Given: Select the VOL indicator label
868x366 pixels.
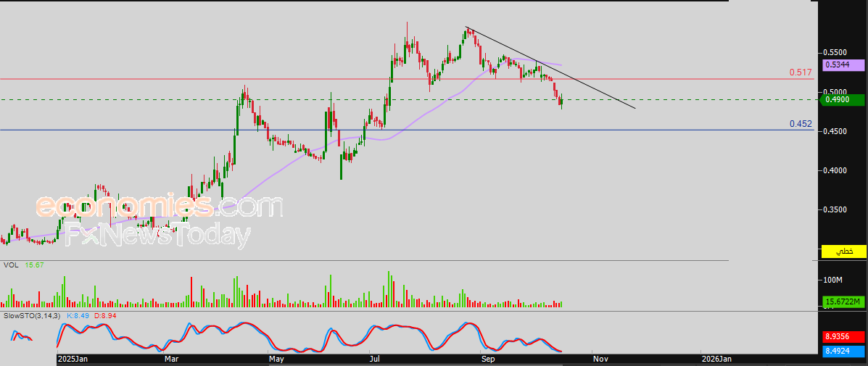Looking at the screenshot, I should tap(12, 265).
